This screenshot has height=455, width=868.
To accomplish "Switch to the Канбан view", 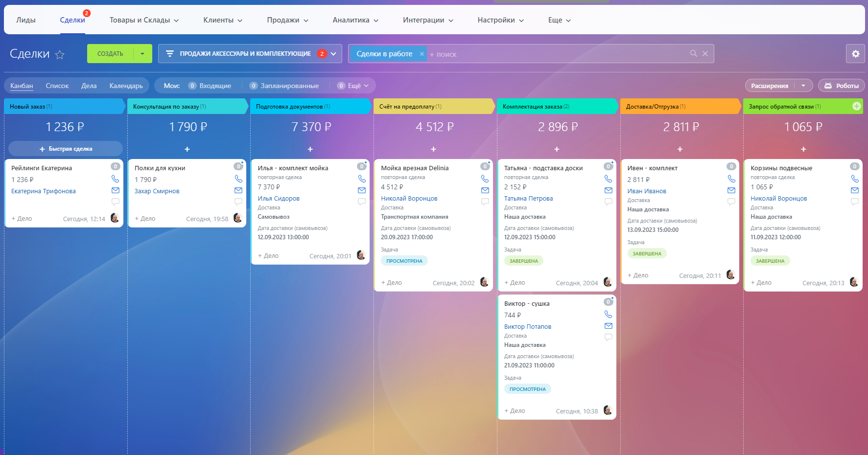I will coord(22,86).
